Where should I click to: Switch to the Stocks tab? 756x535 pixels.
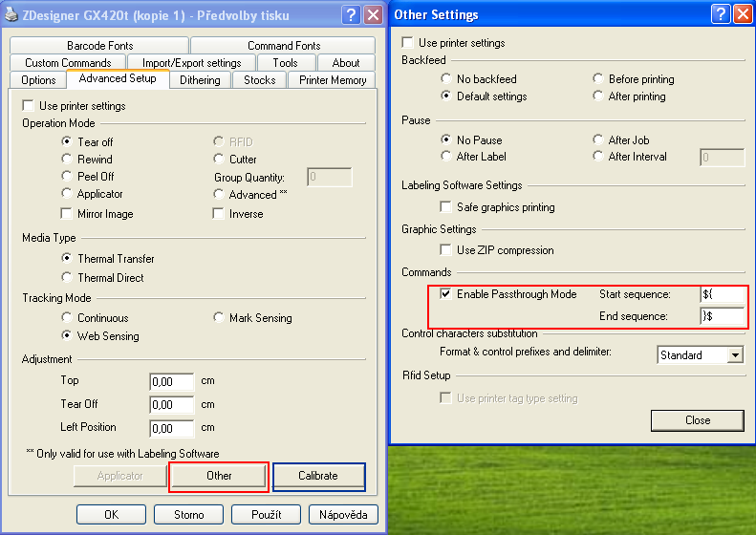click(259, 80)
